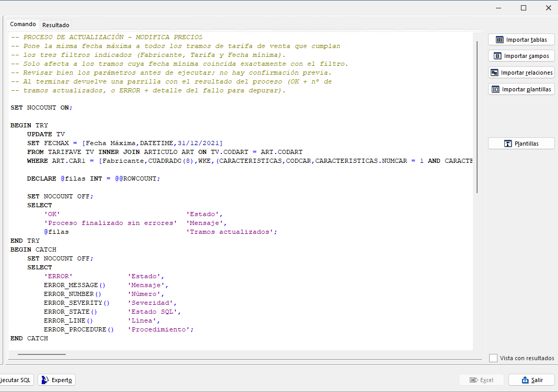Click the 'END TRY' line
This screenshot has height=392, width=558.
[x=25, y=241]
